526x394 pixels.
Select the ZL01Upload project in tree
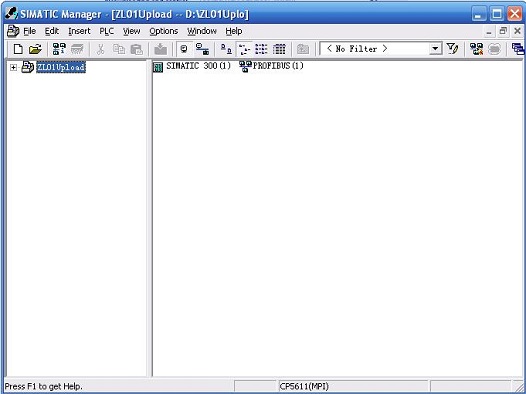pyautogui.click(x=61, y=67)
